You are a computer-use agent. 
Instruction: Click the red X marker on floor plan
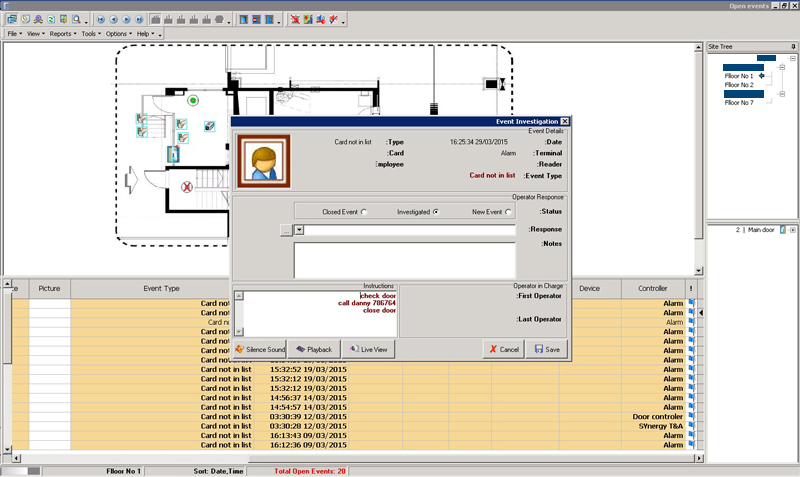click(186, 187)
